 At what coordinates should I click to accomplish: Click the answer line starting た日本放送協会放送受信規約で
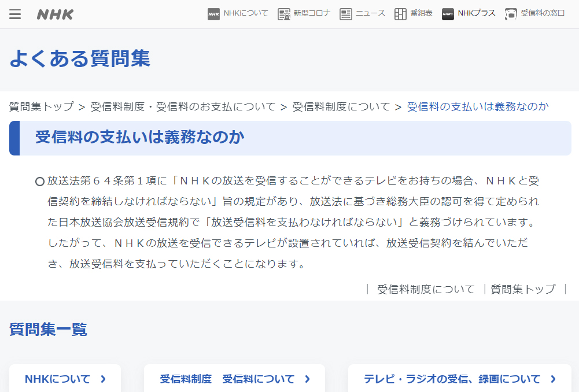(x=292, y=222)
